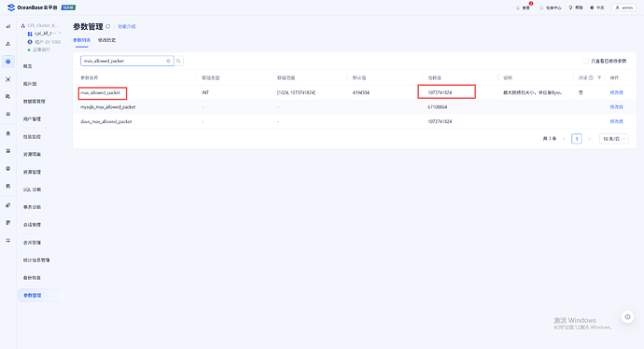The width and height of the screenshot is (644, 349).
Task: Click 修改值 for slave_max_allowed_packet row
Action: 617,121
